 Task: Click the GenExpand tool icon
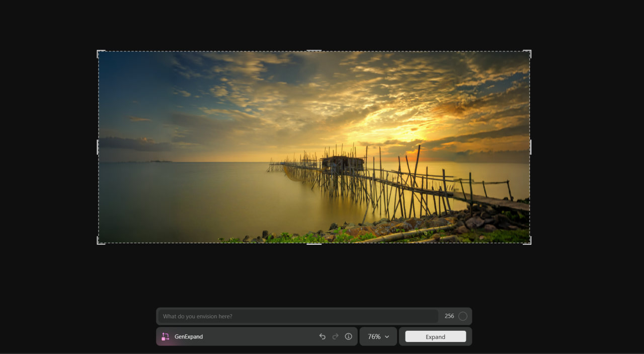(165, 336)
